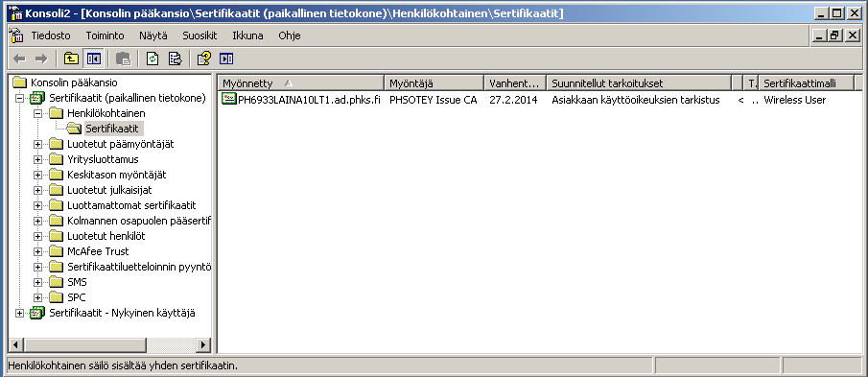Click the Yritysluottamus folder icon
The image size is (868, 377).
point(56,159)
